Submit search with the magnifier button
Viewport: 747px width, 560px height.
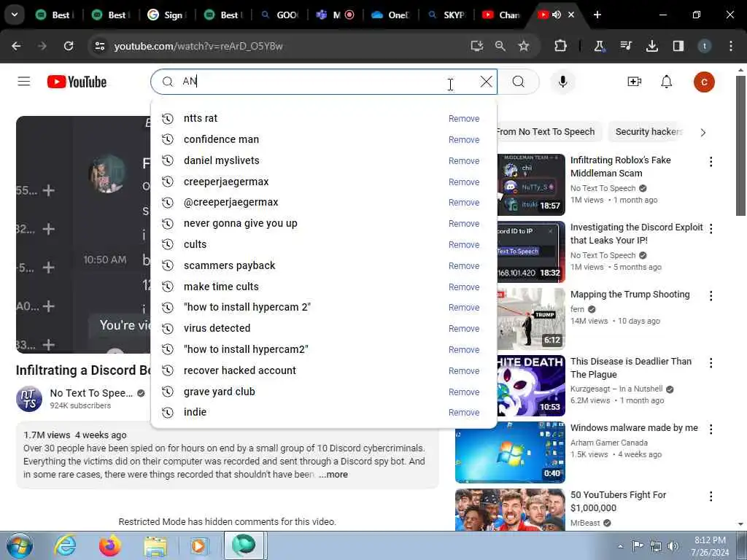tap(519, 82)
